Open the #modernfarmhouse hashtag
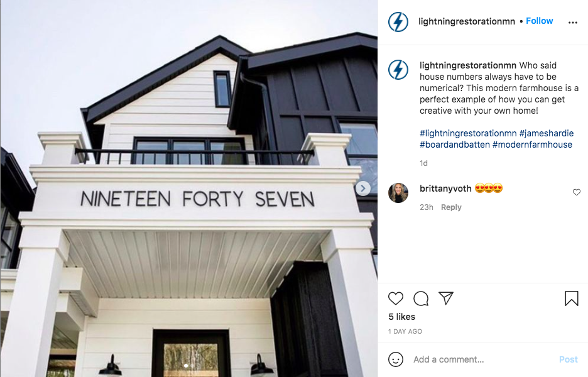The width and height of the screenshot is (588, 377). coord(532,145)
